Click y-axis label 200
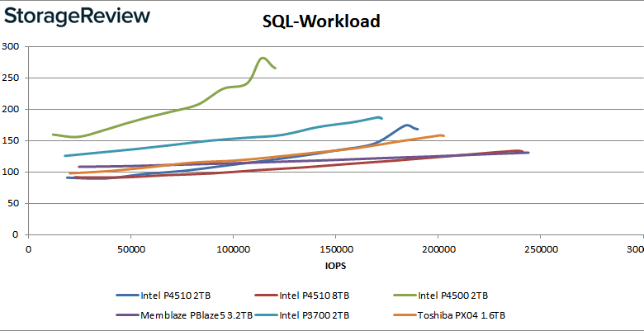 [x=10, y=109]
